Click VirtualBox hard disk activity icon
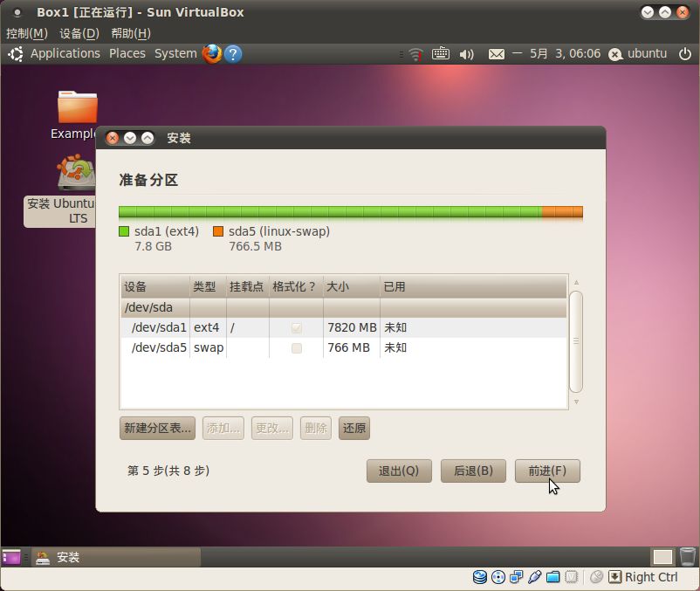This screenshot has height=591, width=700. coord(480,577)
